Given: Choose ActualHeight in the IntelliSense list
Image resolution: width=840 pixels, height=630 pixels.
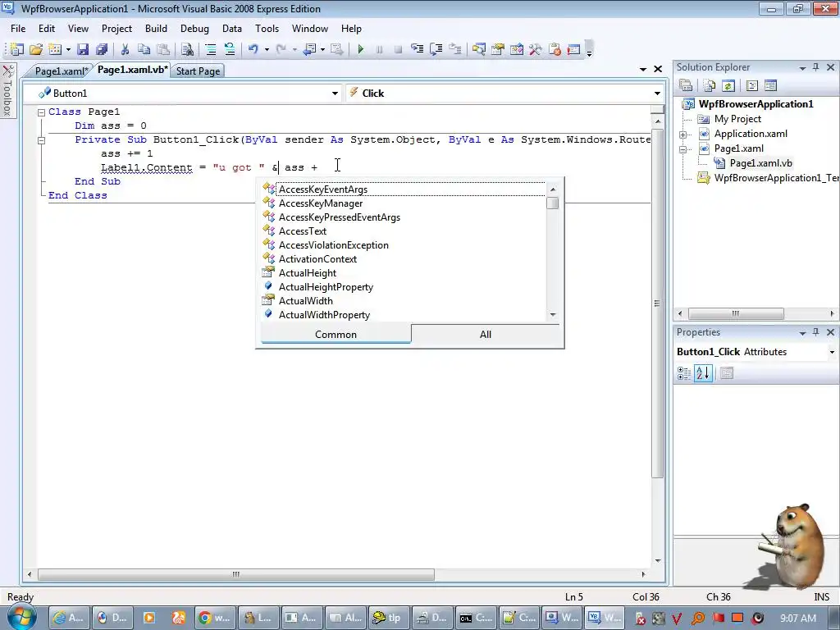Looking at the screenshot, I should tap(308, 272).
